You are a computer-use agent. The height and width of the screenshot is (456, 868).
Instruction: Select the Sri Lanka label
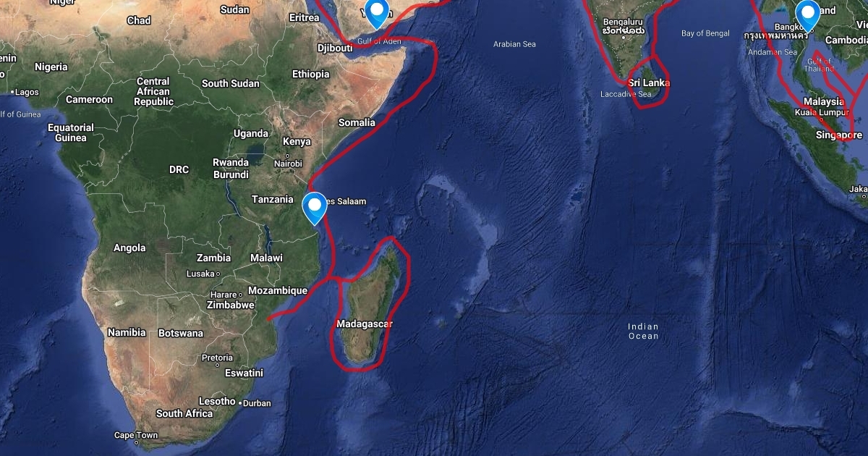click(649, 83)
